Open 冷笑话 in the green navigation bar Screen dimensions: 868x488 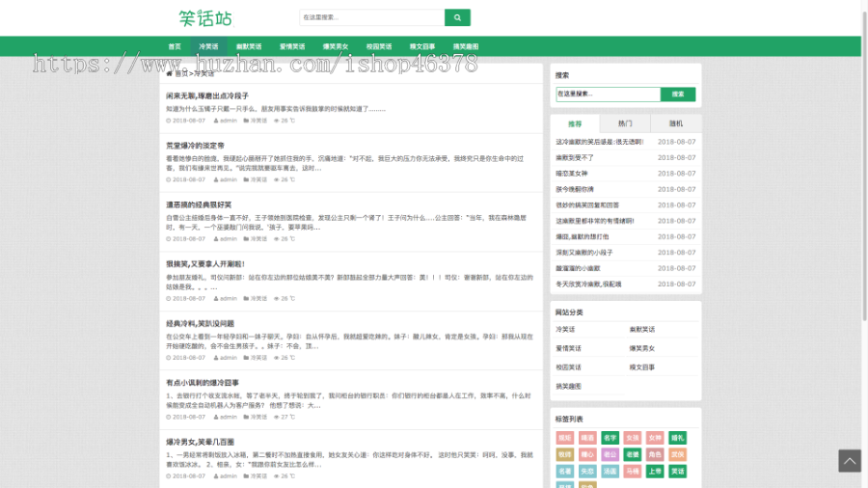click(208, 46)
